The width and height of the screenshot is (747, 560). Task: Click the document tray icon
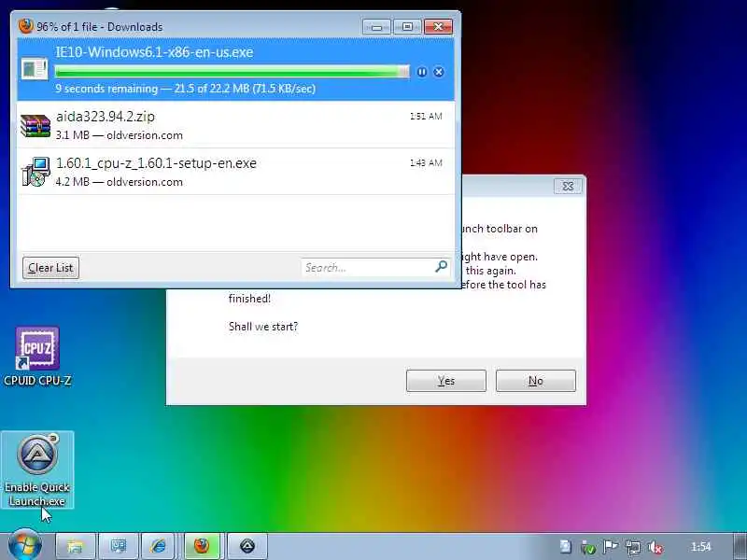[566, 547]
